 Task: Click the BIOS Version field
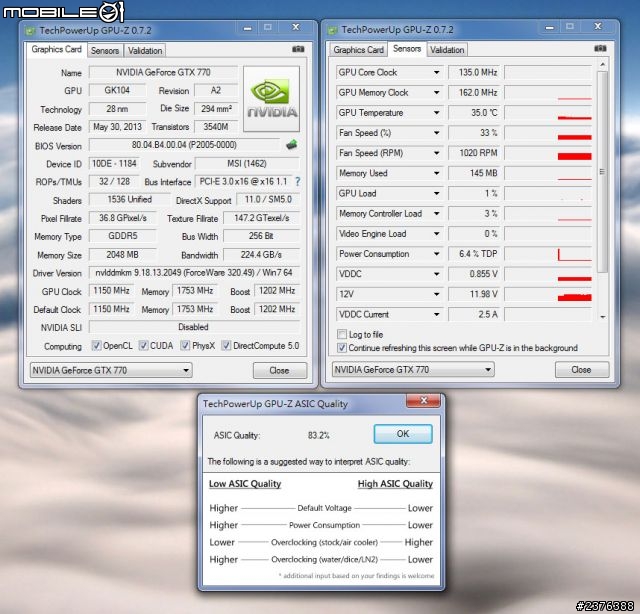coord(184,145)
